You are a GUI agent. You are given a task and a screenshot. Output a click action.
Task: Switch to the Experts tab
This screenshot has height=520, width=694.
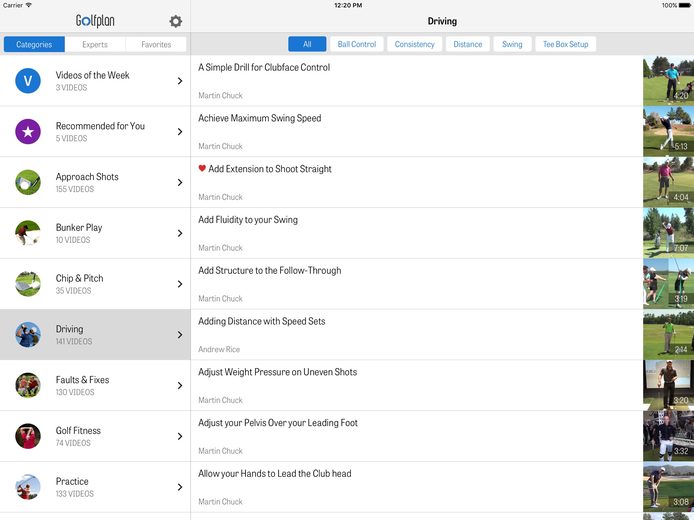point(95,44)
